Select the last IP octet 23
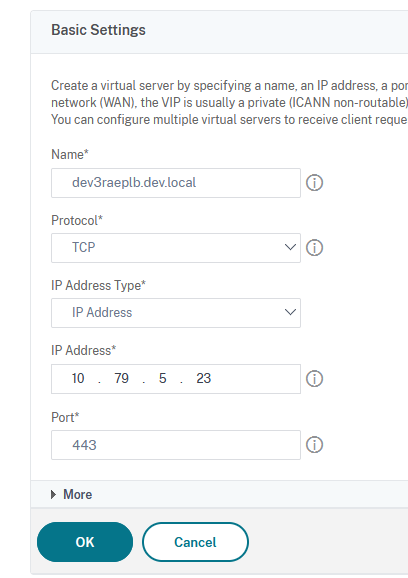Viewport: 408px width, 578px height. click(x=203, y=379)
